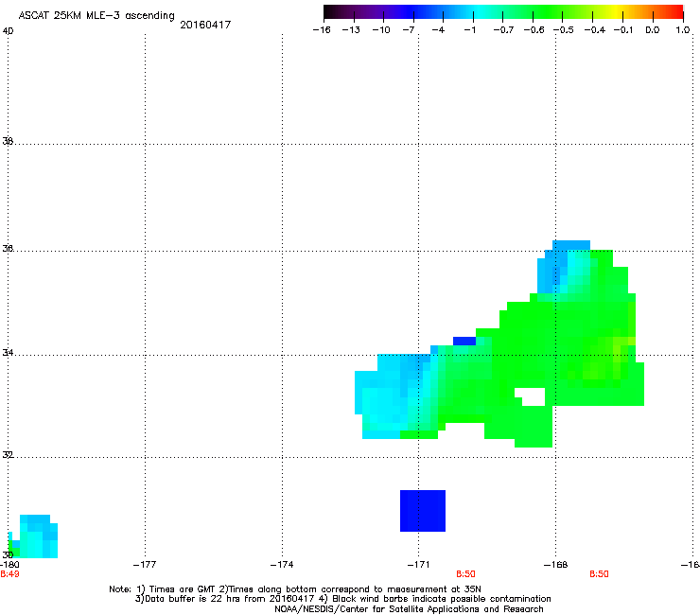The image size is (700, 615).
Task: Click the -1 colorbar label
Action: [x=469, y=30]
